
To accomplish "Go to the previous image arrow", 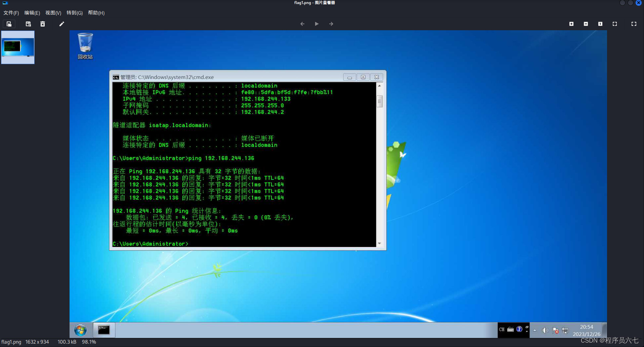I will pyautogui.click(x=302, y=24).
